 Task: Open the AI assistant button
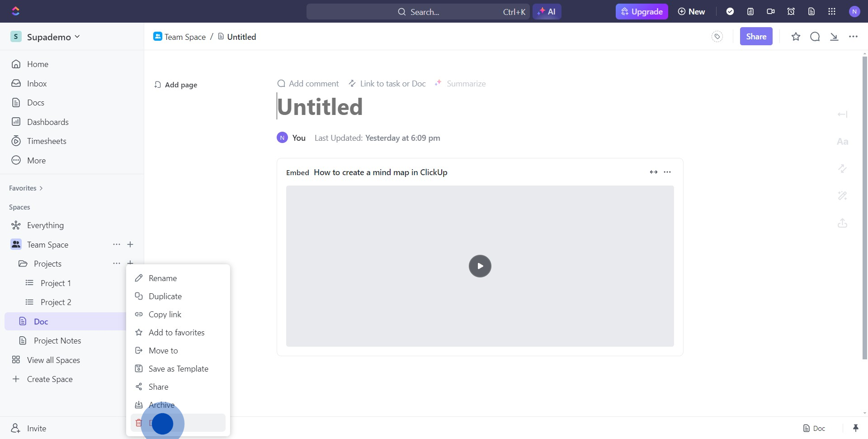point(547,12)
